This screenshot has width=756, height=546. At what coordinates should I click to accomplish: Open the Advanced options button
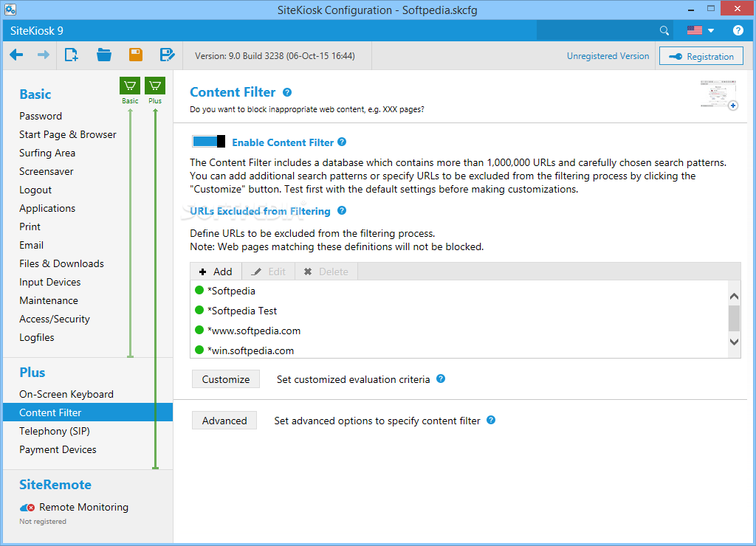point(224,421)
